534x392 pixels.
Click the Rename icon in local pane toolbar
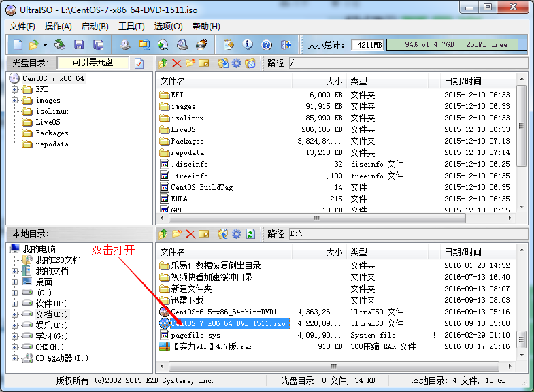pos(203,233)
